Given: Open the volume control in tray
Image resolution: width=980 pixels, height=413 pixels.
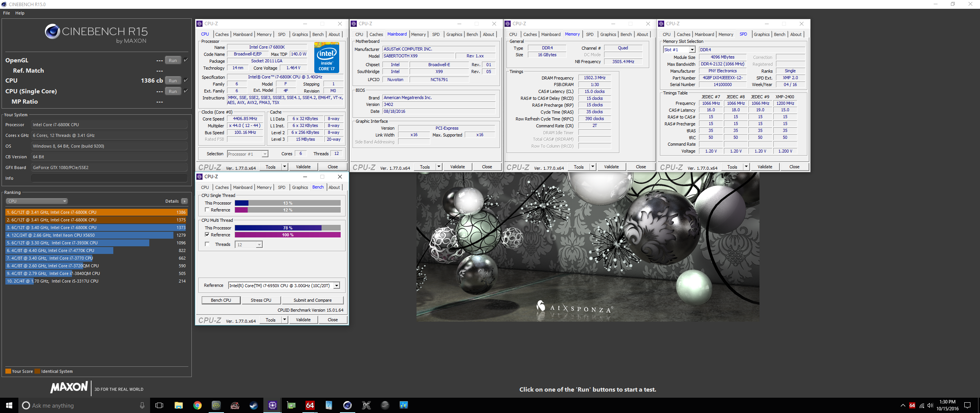Looking at the screenshot, I should [x=930, y=405].
